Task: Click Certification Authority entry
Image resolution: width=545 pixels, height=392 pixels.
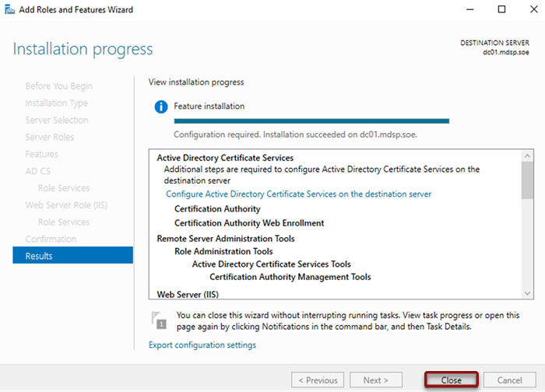Action: click(217, 209)
